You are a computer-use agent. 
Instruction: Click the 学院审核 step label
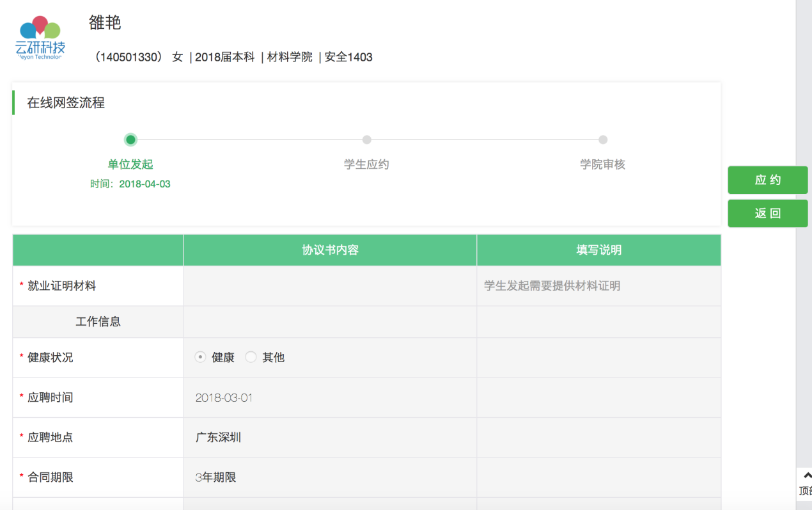point(602,164)
